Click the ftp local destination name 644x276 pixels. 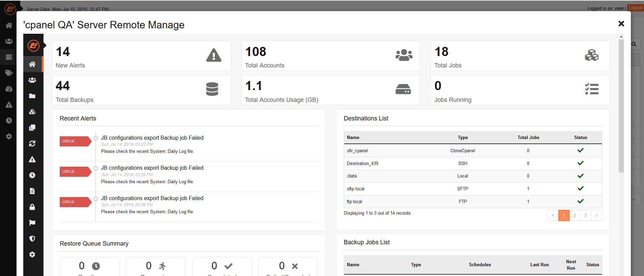coord(354,201)
